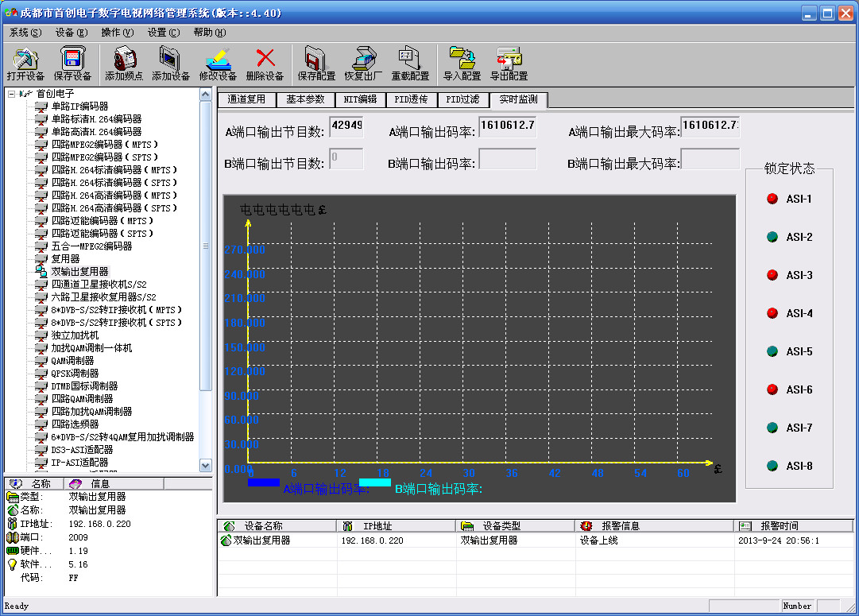859x616 pixels.
Task: Open the 设备(E) menu
Action: tap(72, 33)
